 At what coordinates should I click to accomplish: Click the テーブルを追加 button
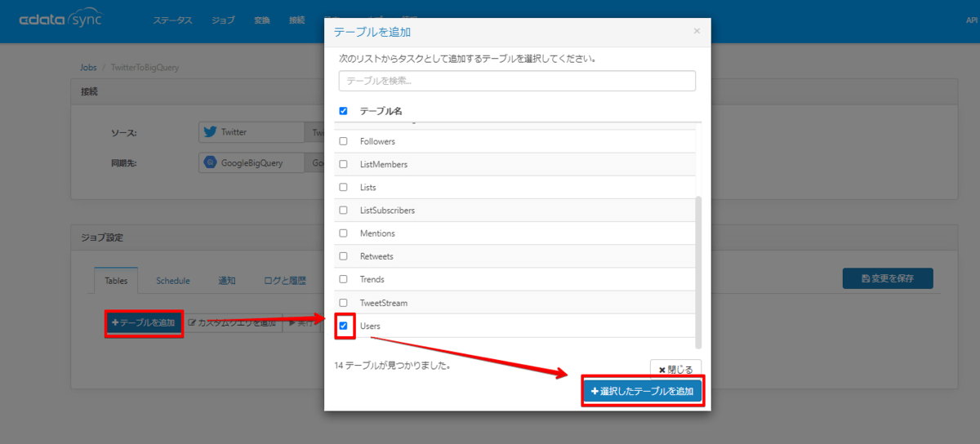pyautogui.click(x=143, y=322)
